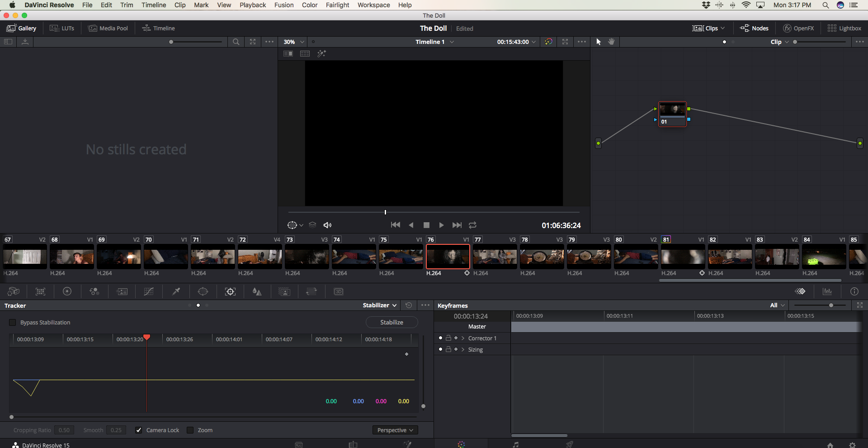Screen dimensions: 868x448
Task: Show the Keyframes panel icon
Action: [800, 291]
